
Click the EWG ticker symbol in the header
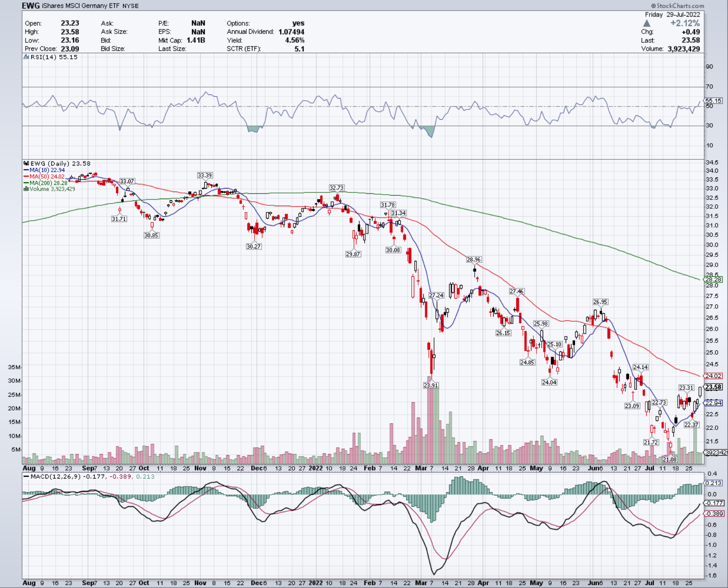coord(31,6)
